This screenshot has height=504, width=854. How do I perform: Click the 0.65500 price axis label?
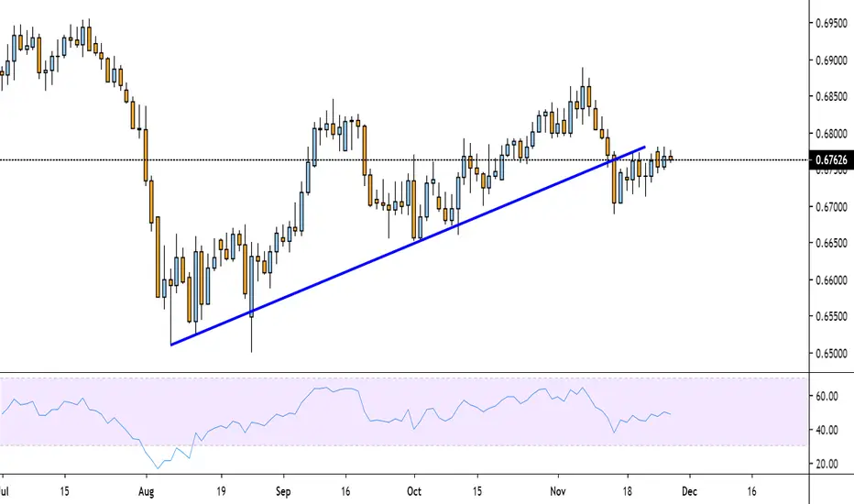click(x=832, y=316)
